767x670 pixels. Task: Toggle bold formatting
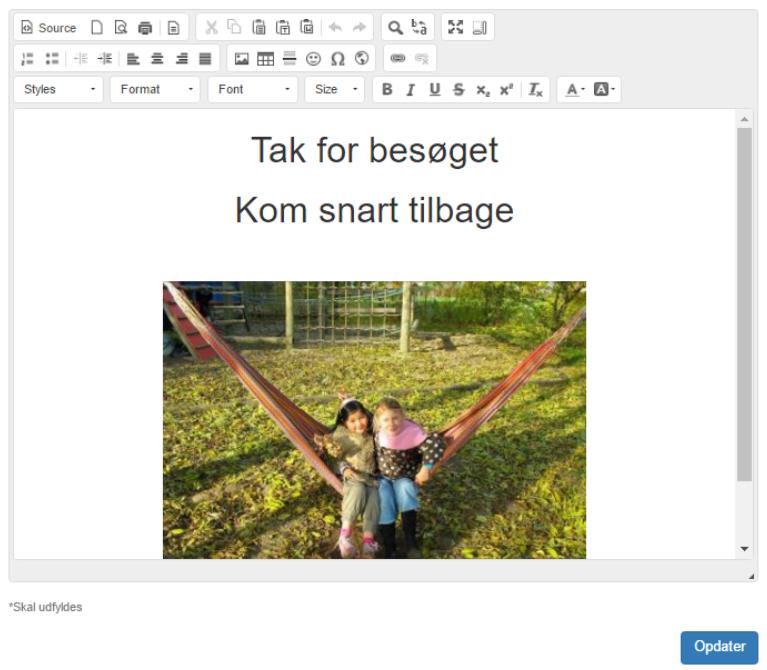point(387,89)
